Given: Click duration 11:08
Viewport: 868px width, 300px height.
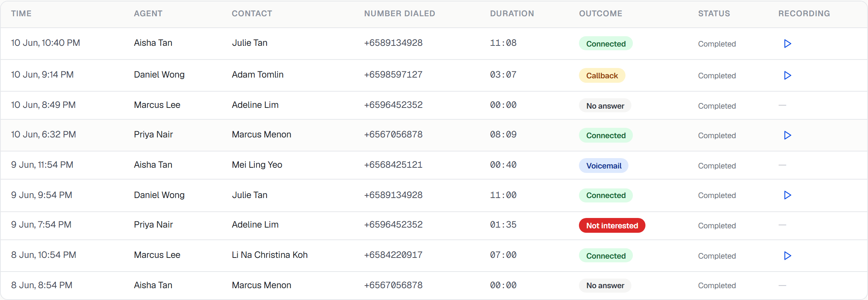Looking at the screenshot, I should click(x=503, y=43).
